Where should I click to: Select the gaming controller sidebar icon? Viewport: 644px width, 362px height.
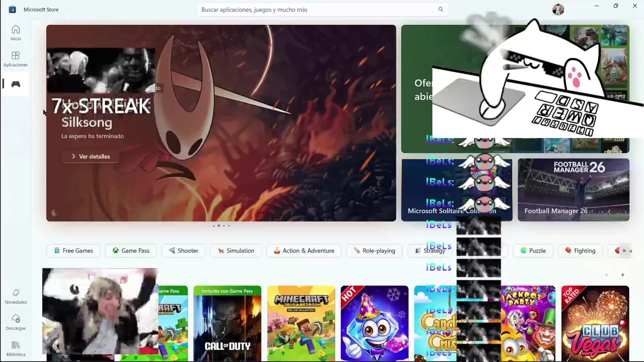click(x=16, y=84)
